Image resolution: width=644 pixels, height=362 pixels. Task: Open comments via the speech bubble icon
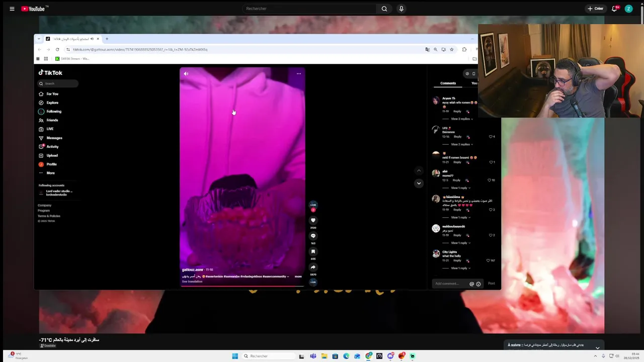pos(313,236)
